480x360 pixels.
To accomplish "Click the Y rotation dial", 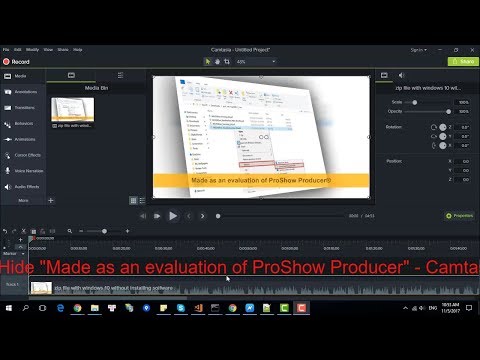I will (443, 136).
